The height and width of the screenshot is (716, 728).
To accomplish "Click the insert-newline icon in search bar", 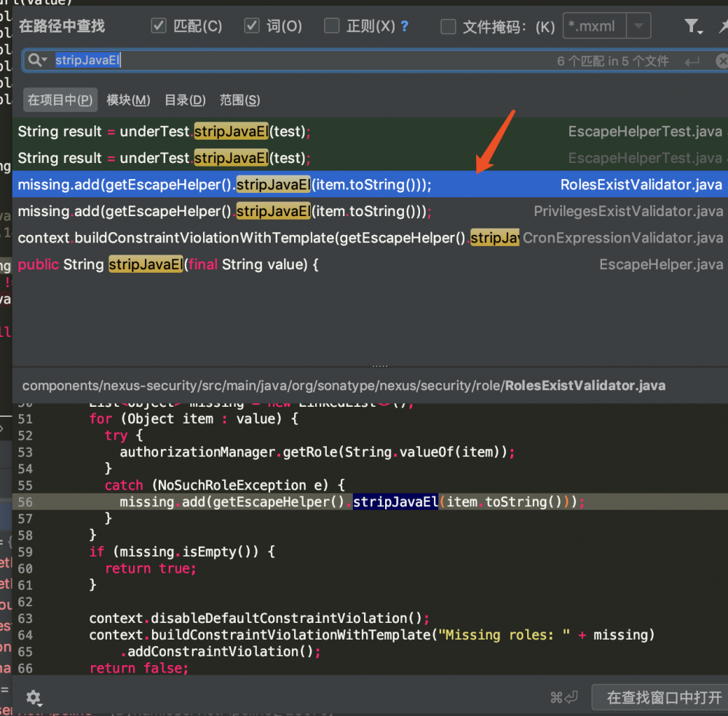I will coord(691,61).
